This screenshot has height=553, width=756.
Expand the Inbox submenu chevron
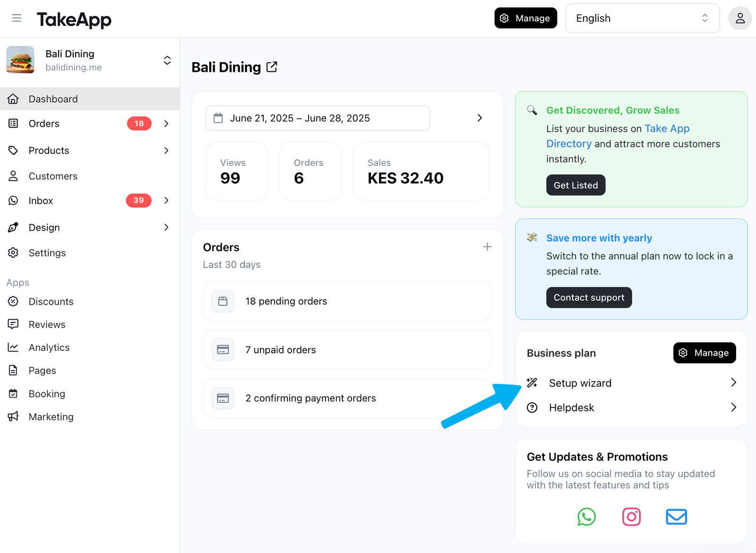pyautogui.click(x=166, y=201)
